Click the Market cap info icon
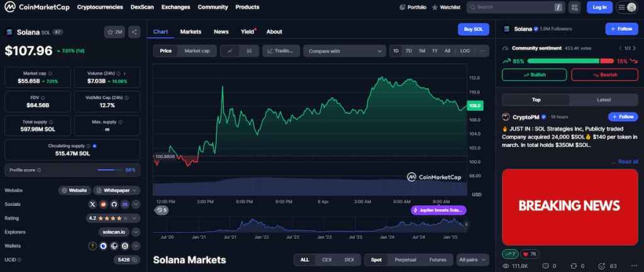 click(x=50, y=73)
